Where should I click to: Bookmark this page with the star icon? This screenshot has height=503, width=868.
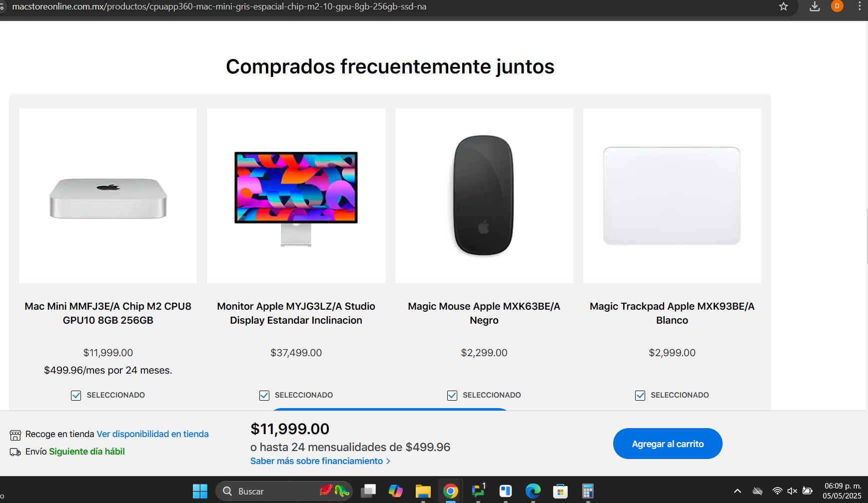783,6
